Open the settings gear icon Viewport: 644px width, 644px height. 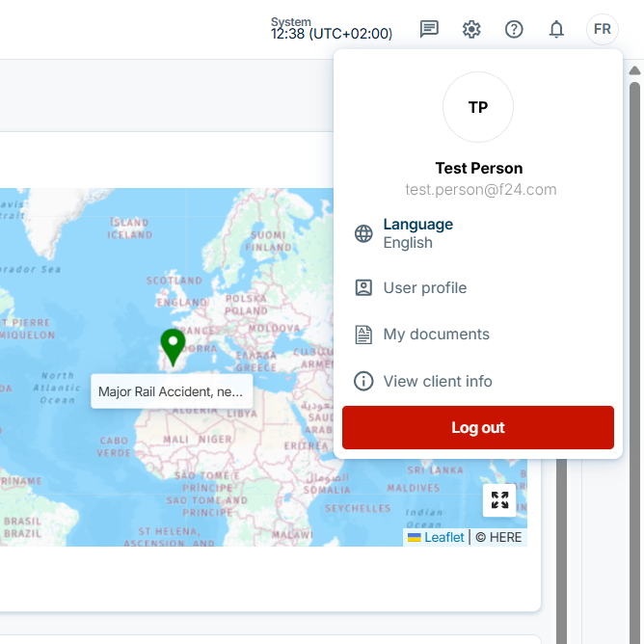pos(471,29)
